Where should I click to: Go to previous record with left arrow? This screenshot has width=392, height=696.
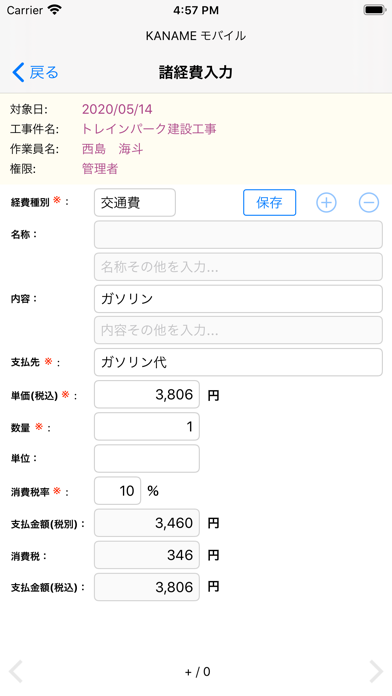[16, 671]
